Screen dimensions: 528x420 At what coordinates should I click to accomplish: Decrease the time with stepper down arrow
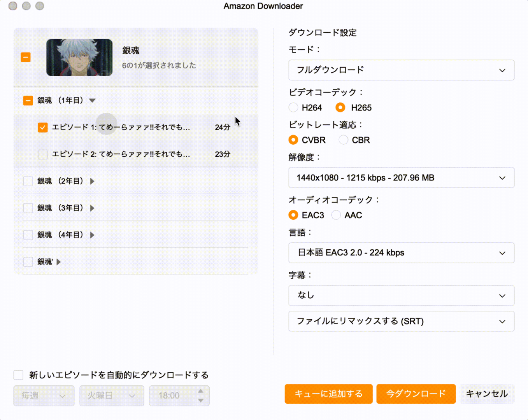click(x=201, y=401)
